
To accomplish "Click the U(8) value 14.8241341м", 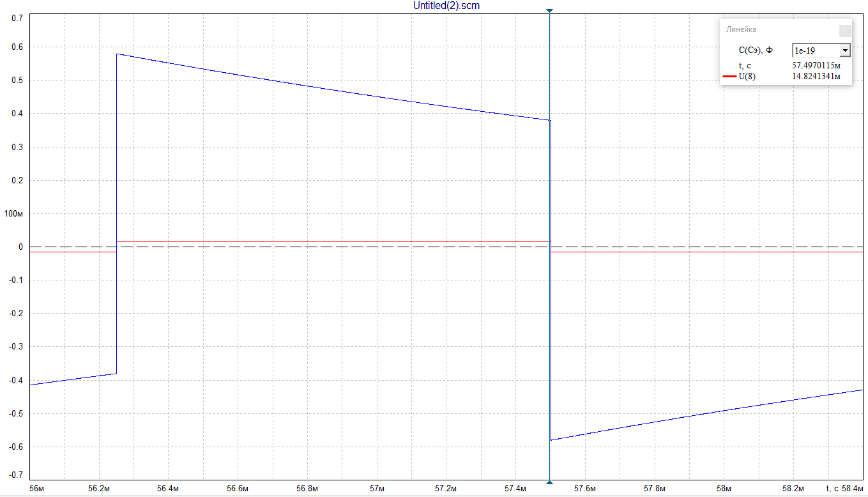I will pos(816,77).
